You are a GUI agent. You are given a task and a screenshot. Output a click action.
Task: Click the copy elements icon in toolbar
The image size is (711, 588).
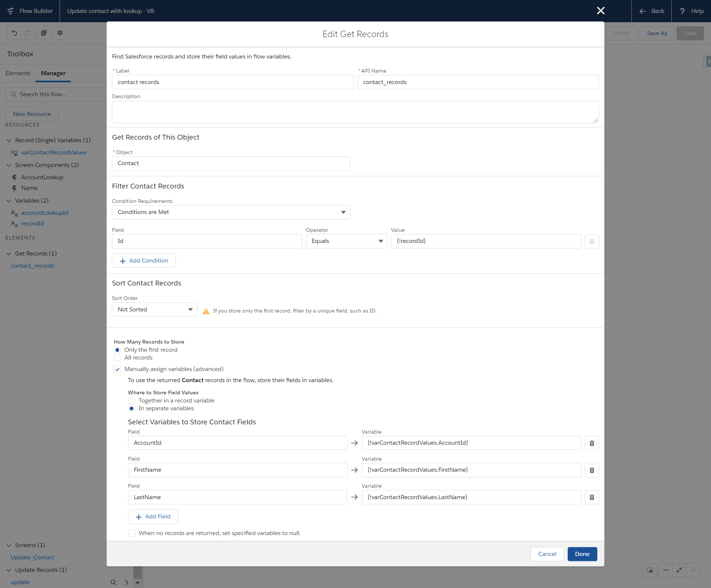click(44, 33)
